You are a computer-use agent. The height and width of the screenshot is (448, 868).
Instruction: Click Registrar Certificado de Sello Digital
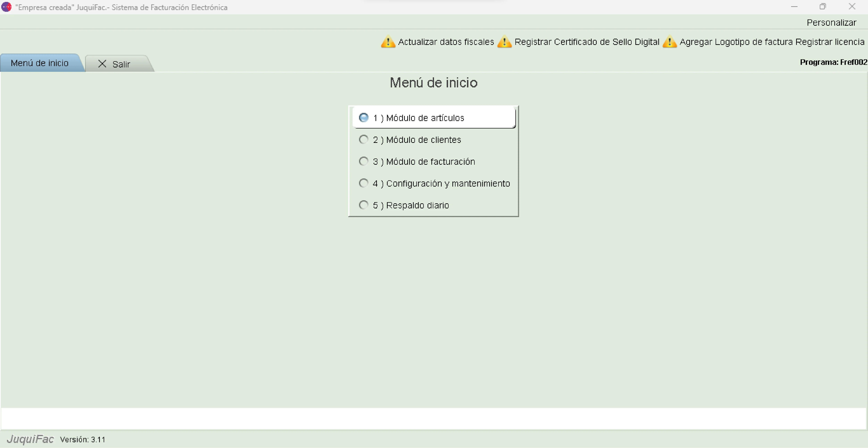[587, 42]
